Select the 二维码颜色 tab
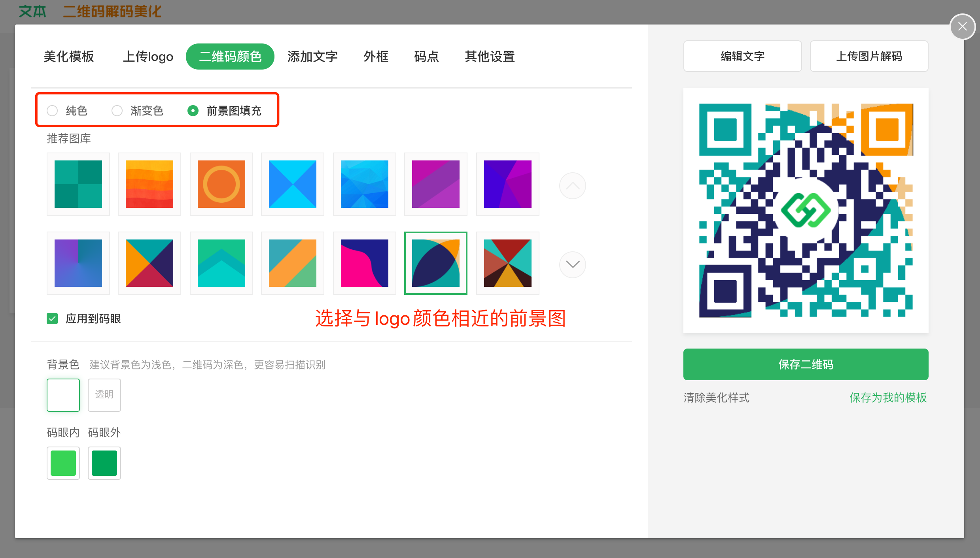980x558 pixels. [x=230, y=57]
